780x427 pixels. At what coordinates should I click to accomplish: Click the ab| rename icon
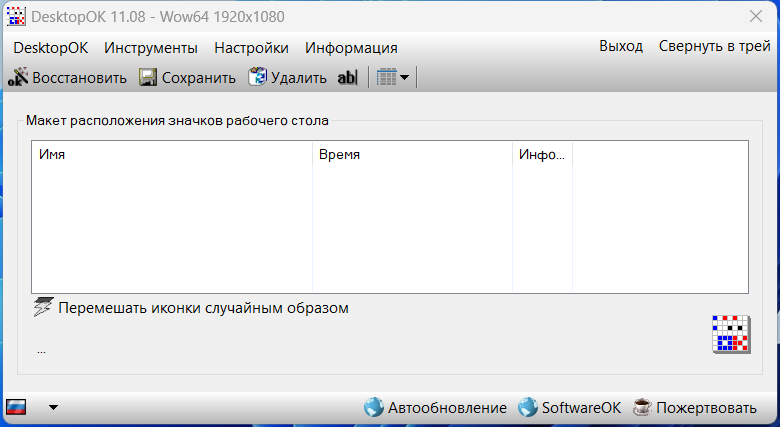347,78
